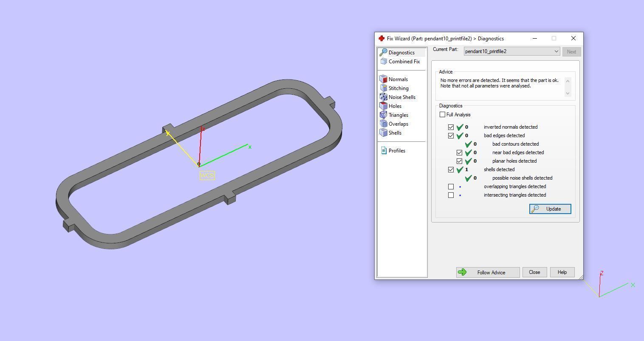Click the green checkmark beside planar holes
This screenshot has height=341, width=644.
point(469,161)
